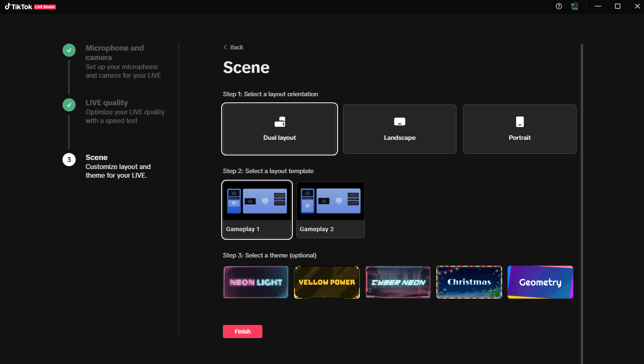644x364 pixels.
Task: Click the 'Step 1: Select a layout orientation' text
Action: (270, 94)
